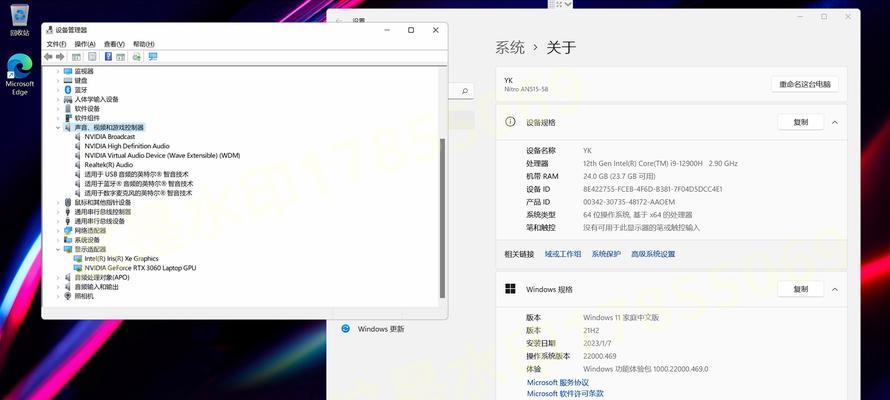
Task: Open the 操作(A) menu
Action: coord(85,44)
